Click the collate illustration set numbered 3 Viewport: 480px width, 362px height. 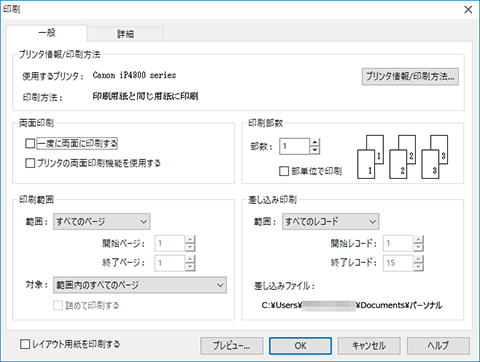click(434, 157)
